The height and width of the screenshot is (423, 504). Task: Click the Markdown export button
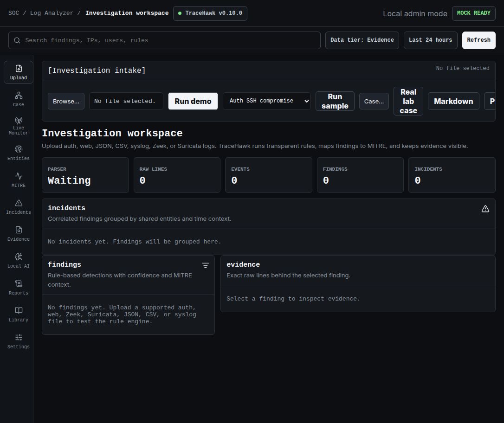(453, 101)
